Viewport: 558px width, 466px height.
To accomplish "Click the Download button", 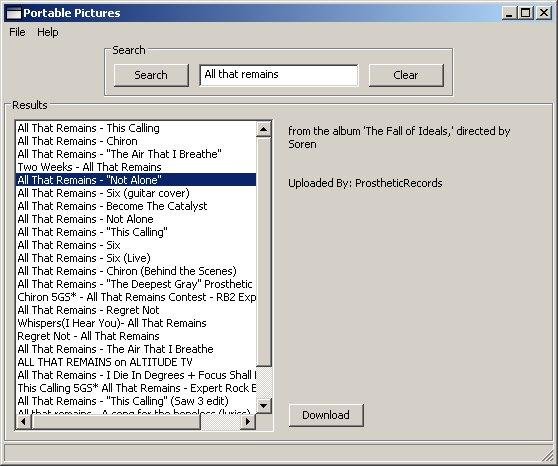I will tap(326, 415).
